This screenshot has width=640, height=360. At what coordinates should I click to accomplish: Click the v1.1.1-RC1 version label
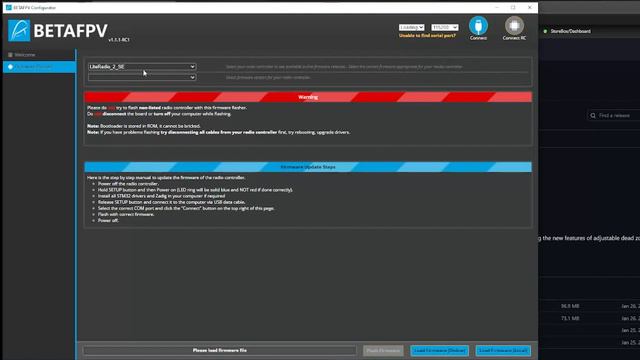[119, 40]
